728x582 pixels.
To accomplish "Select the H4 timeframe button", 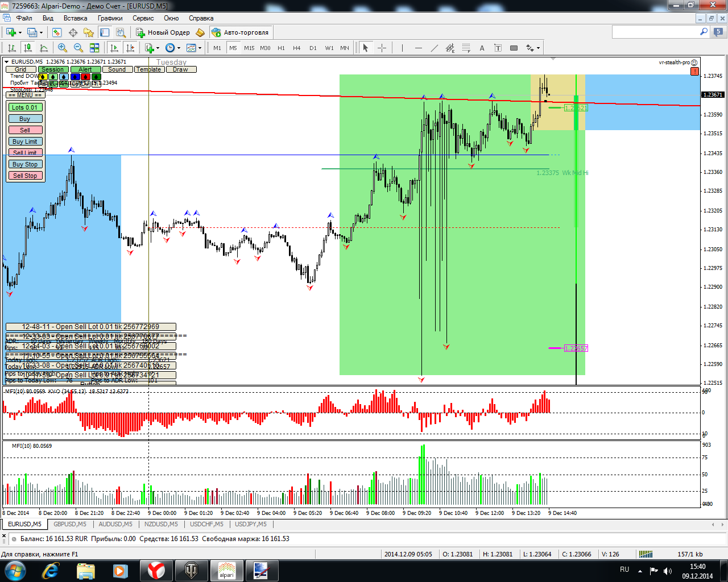I will pyautogui.click(x=297, y=48).
